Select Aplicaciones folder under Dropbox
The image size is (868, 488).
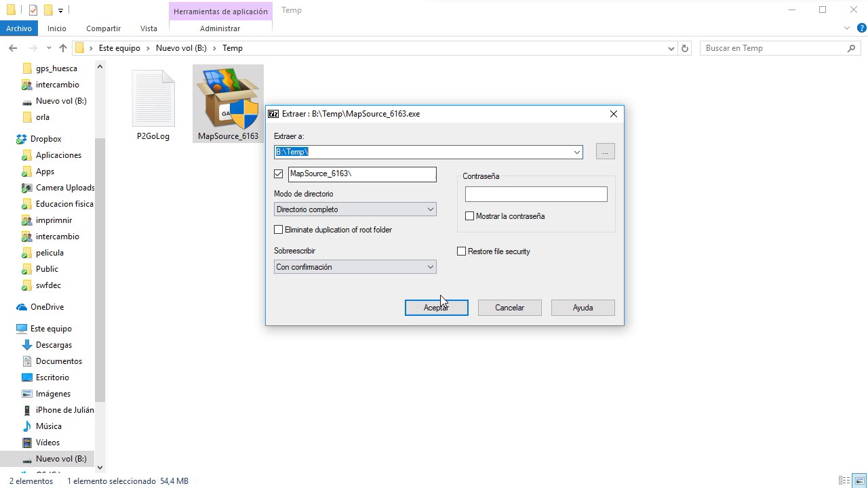coord(58,155)
